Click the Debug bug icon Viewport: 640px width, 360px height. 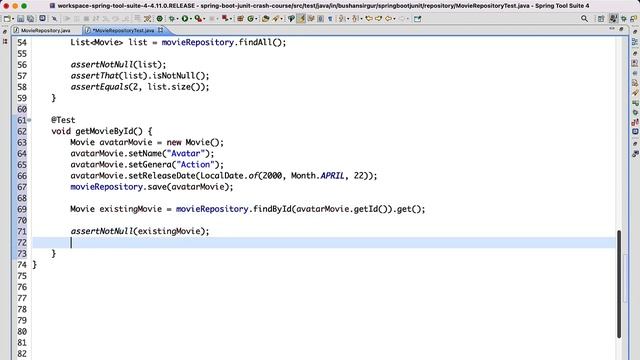(x=172, y=19)
